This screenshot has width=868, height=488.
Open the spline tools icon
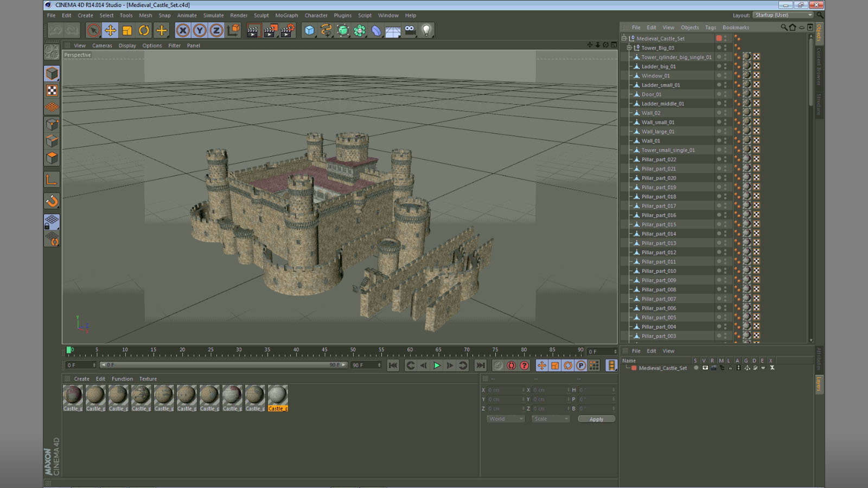pyautogui.click(x=326, y=30)
